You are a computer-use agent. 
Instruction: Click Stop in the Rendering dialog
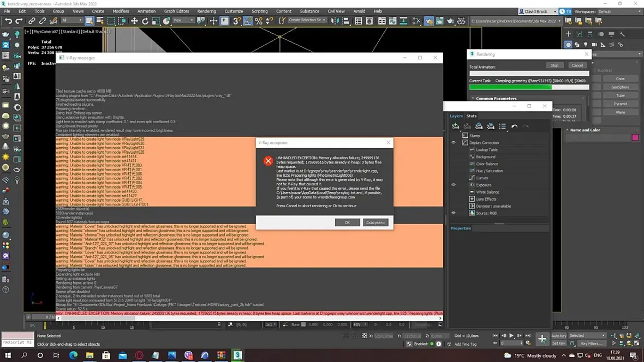[x=554, y=65]
